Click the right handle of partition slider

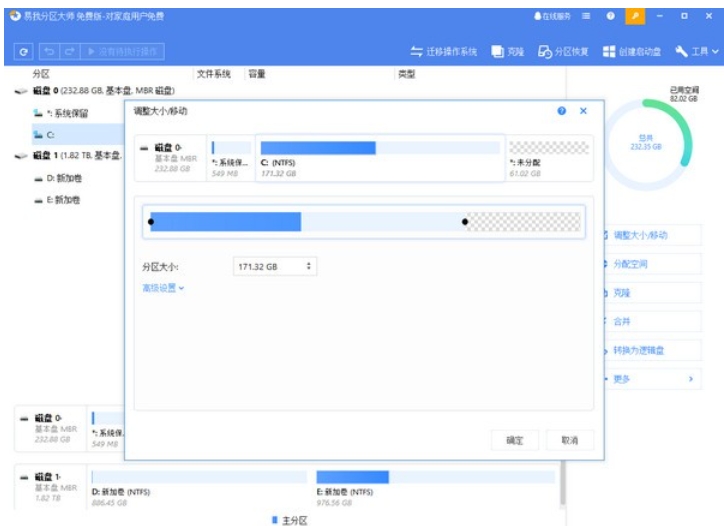pyautogui.click(x=465, y=222)
